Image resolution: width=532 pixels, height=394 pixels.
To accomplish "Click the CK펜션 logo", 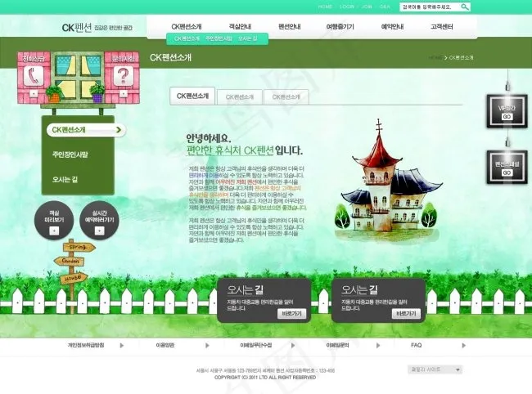I will 77,28.
